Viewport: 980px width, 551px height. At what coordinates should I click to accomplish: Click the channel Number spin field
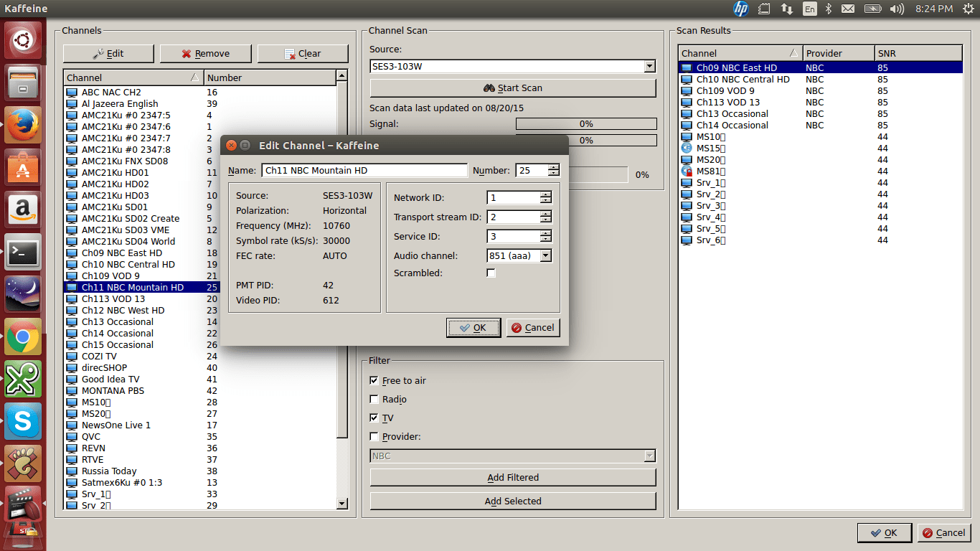click(537, 171)
